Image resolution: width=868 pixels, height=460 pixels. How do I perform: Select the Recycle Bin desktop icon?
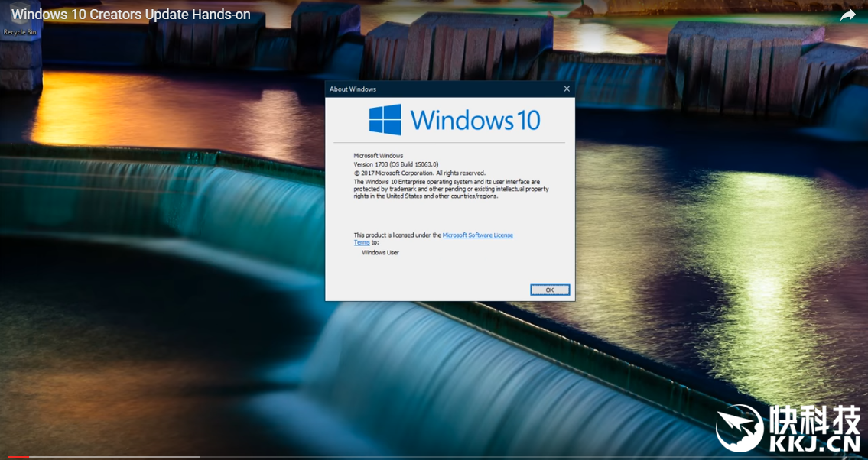coord(20,32)
